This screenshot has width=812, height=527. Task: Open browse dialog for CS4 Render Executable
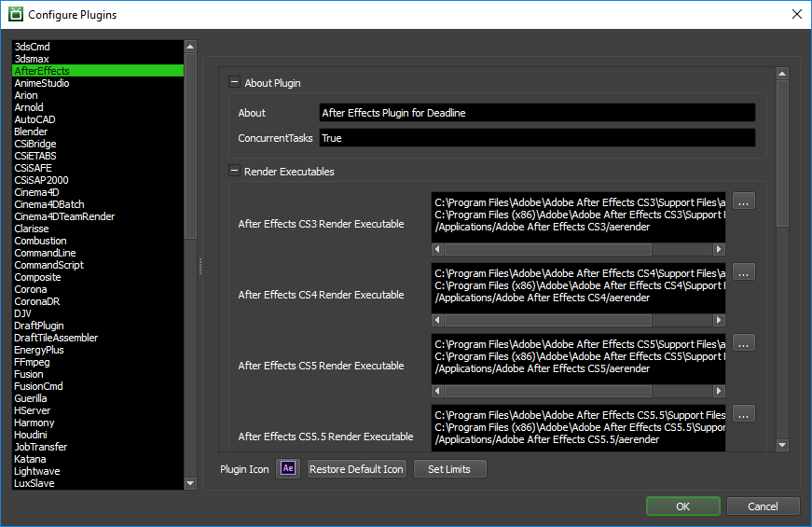(x=743, y=272)
